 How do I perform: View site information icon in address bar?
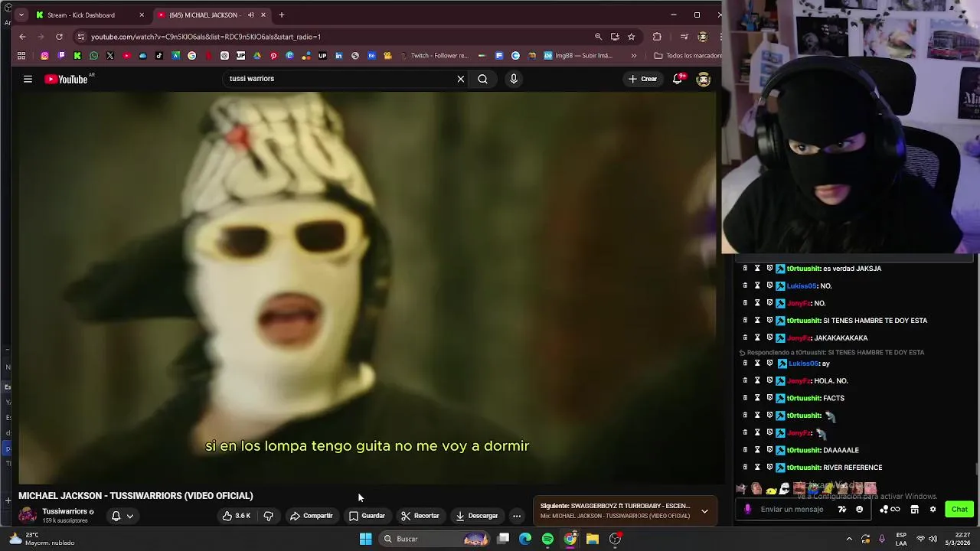tap(81, 37)
